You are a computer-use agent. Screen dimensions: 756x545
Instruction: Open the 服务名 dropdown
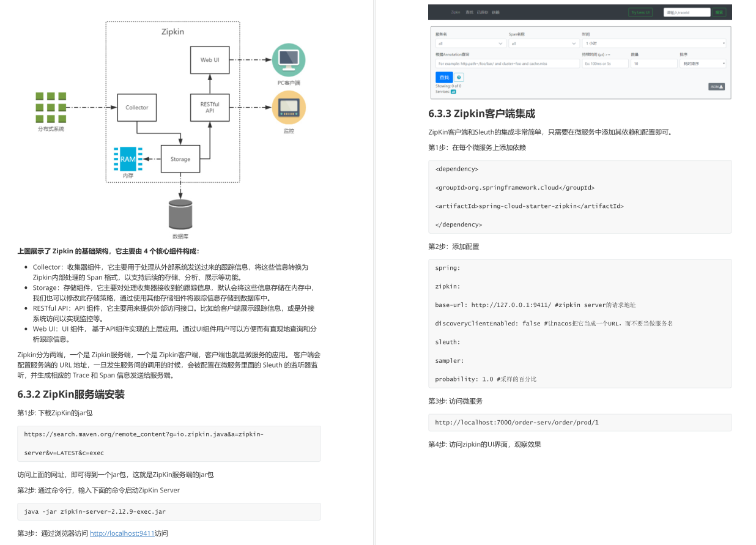(x=471, y=43)
